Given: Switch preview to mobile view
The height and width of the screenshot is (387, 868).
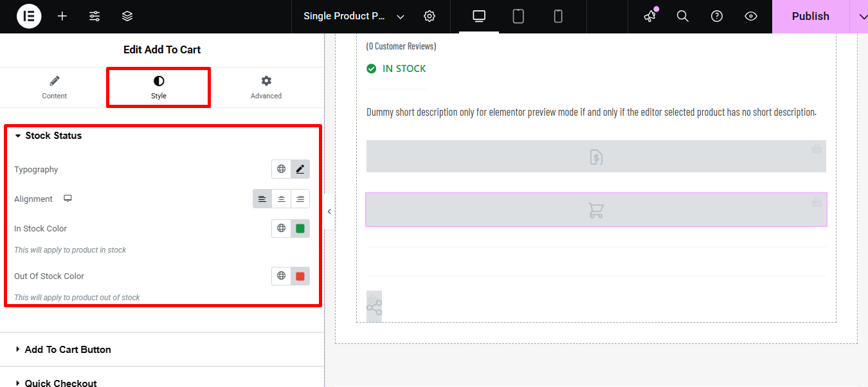Looking at the screenshot, I should [x=558, y=16].
